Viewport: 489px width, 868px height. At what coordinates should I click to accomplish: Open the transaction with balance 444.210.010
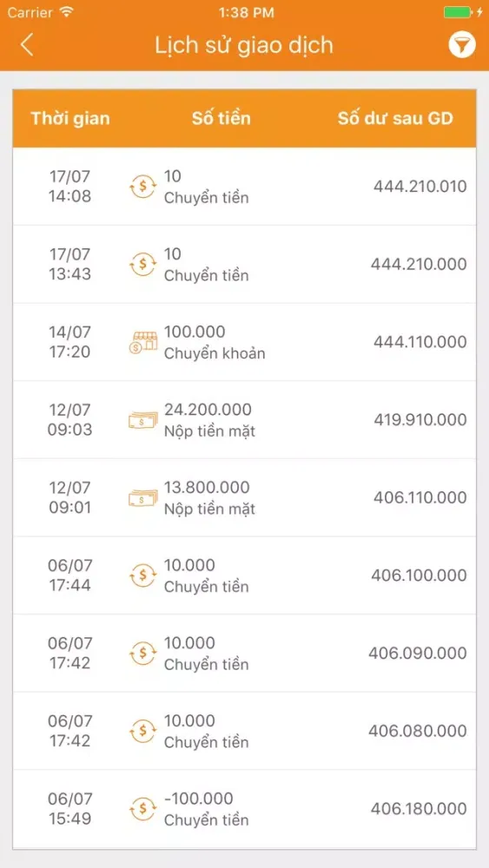pos(244,187)
